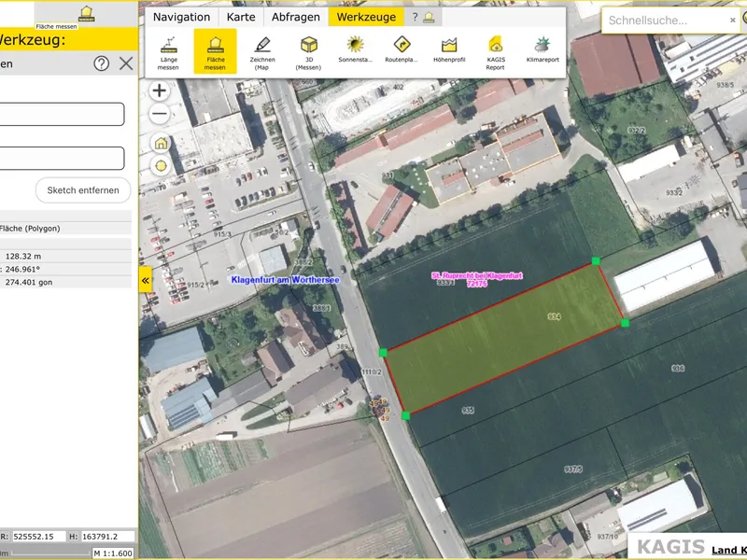The image size is (747, 560).
Task: Collapse the left tool panel
Action: coord(146,280)
